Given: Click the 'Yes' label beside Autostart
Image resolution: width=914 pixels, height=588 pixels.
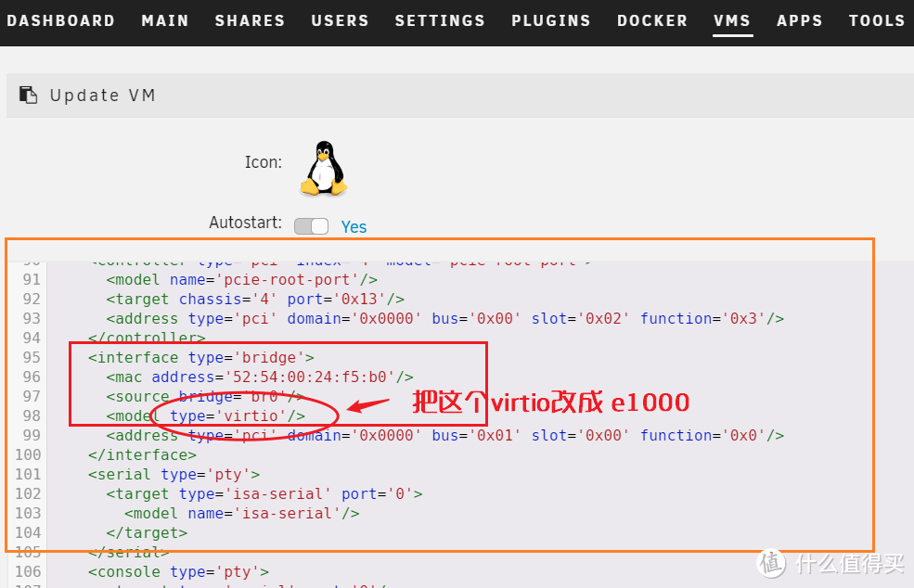Looking at the screenshot, I should tap(354, 227).
